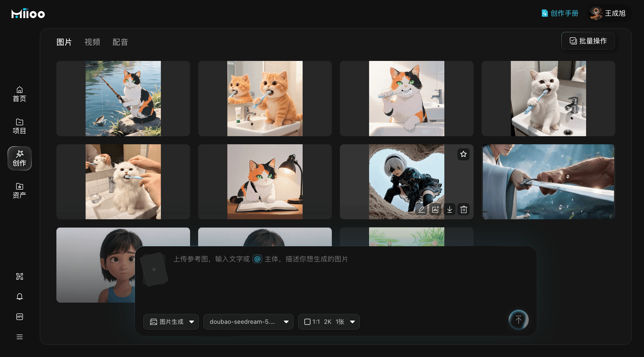
Task: Click the hamburger menu icon
Action: click(19, 337)
